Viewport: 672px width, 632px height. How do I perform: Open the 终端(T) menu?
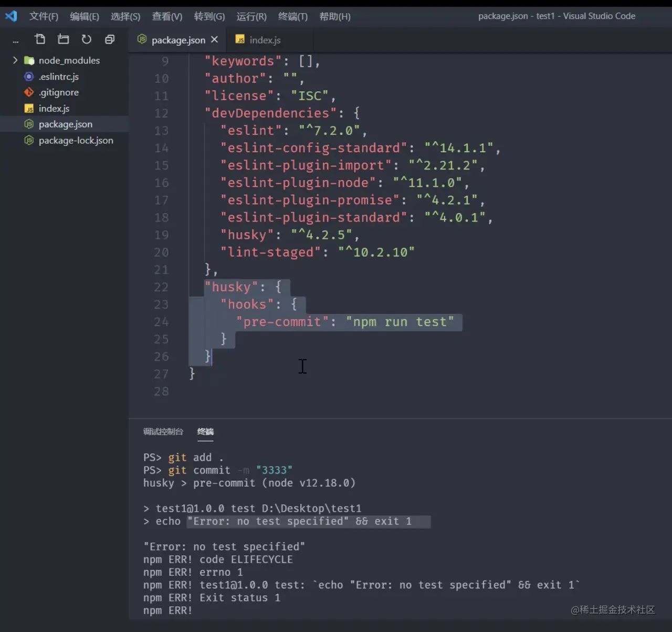[293, 16]
